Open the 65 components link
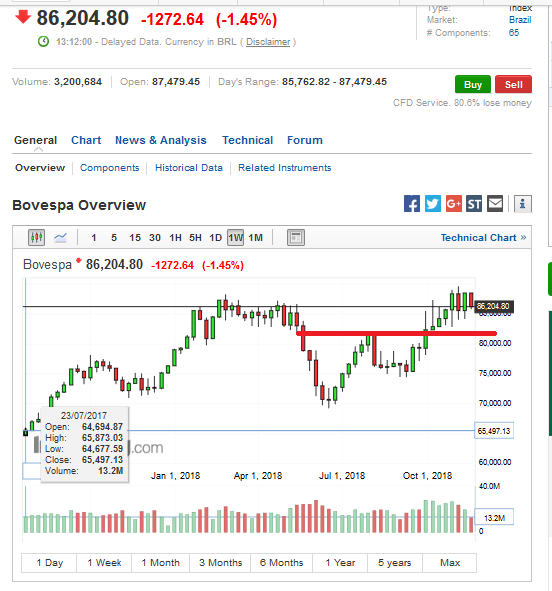Screen dimensions: 552x591 (514, 33)
